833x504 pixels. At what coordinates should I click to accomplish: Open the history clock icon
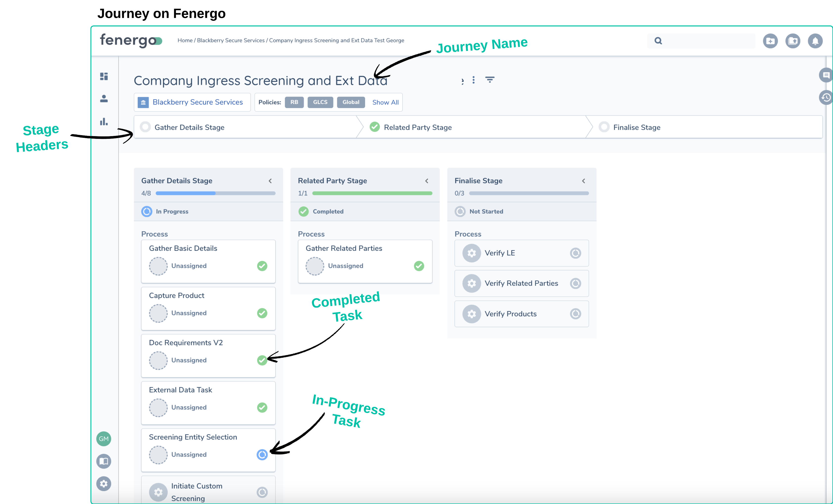[x=826, y=98]
